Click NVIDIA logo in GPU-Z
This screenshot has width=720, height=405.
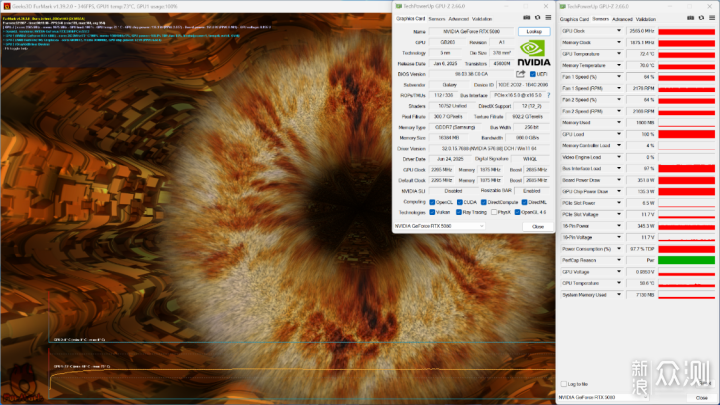pyautogui.click(x=534, y=53)
